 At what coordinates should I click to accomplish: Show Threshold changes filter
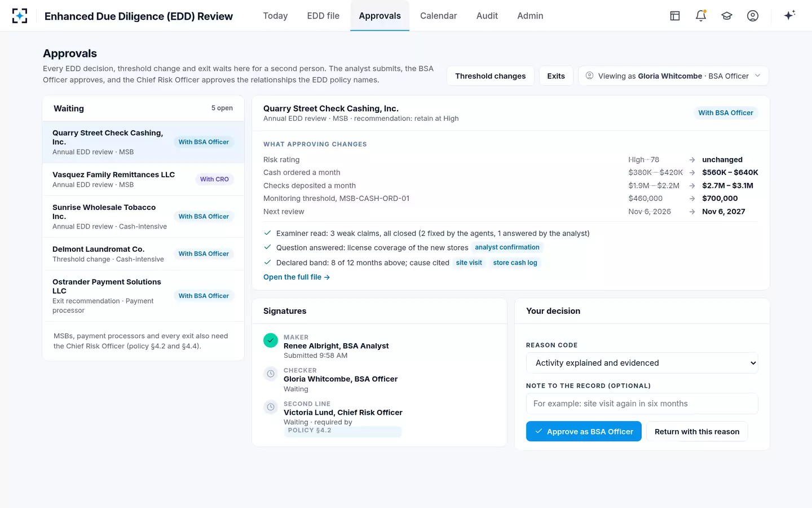click(490, 76)
